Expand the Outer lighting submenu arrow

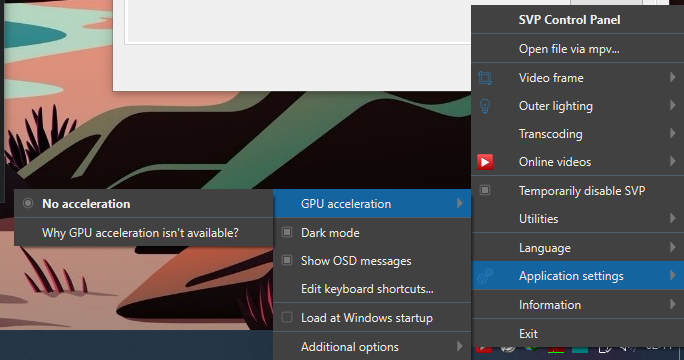[673, 105]
